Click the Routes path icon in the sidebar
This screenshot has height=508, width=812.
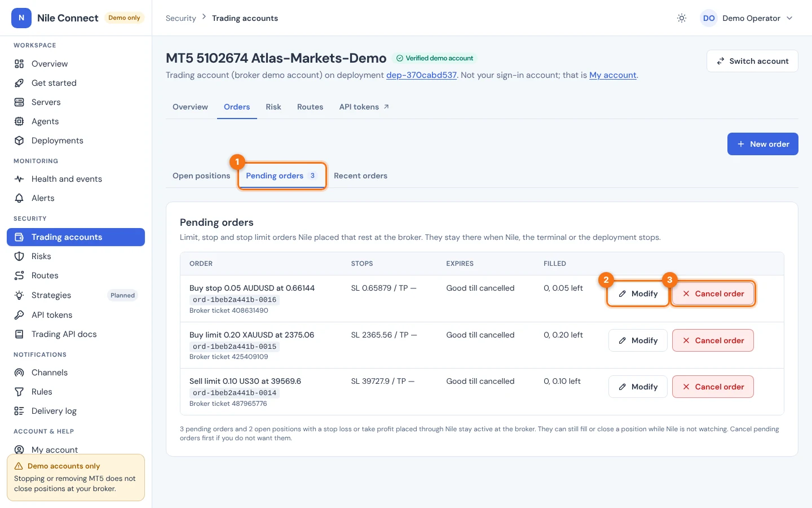(19, 275)
